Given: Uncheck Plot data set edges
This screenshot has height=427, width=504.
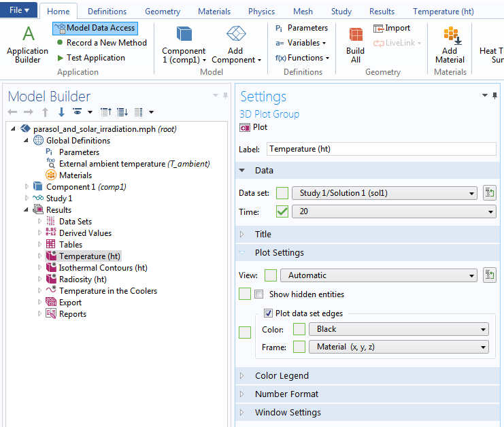Looking at the screenshot, I should [268, 313].
